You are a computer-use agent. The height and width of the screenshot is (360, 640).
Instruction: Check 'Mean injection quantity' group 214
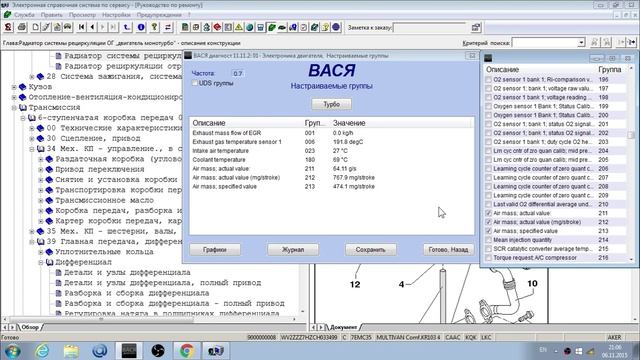pyautogui.click(x=488, y=240)
